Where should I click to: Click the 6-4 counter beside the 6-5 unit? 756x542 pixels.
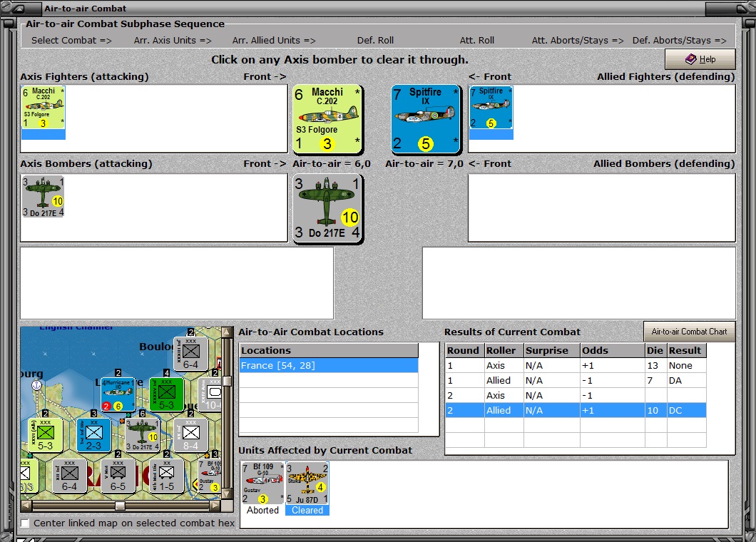point(69,476)
